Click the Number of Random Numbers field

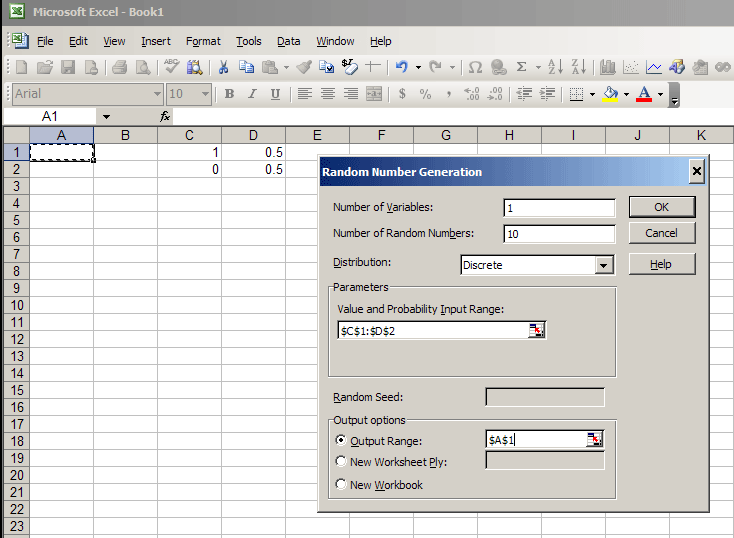point(559,234)
